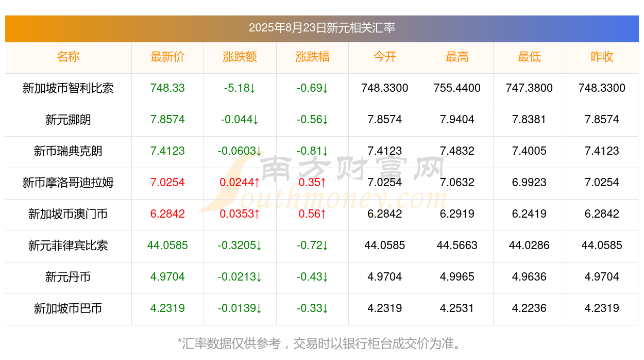Click the green latest price 7.8574
644x360 pixels.
(x=167, y=120)
